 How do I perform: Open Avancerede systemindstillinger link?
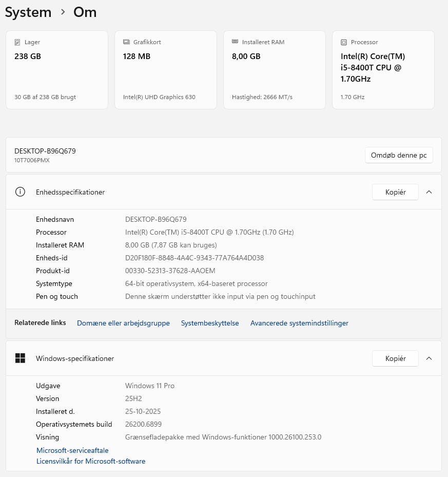pos(299,323)
